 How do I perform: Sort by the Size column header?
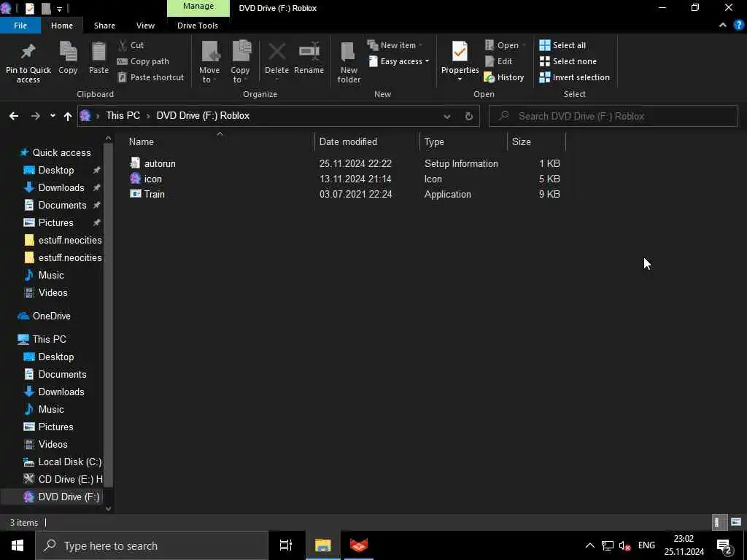coord(536,142)
